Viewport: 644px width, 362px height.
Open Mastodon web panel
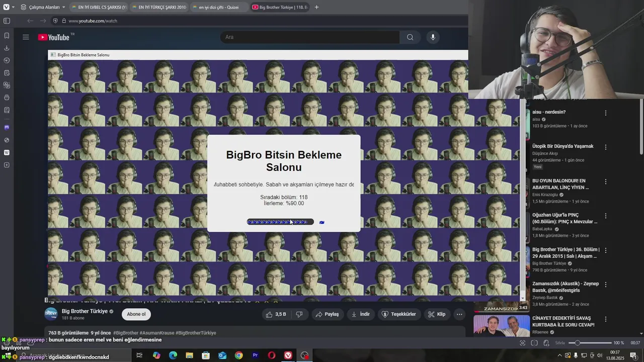tap(7, 127)
